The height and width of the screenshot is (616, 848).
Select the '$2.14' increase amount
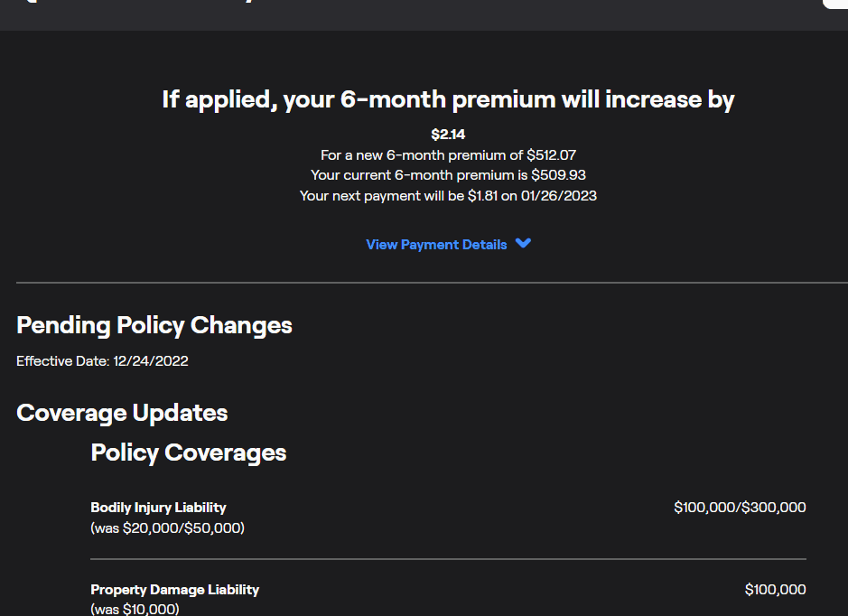pyautogui.click(x=448, y=134)
